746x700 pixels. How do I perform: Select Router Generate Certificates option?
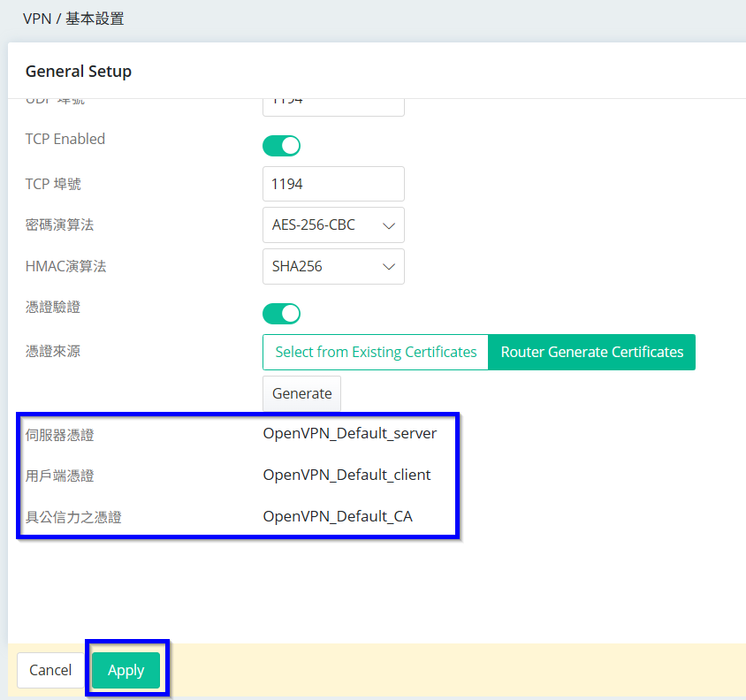pos(592,352)
